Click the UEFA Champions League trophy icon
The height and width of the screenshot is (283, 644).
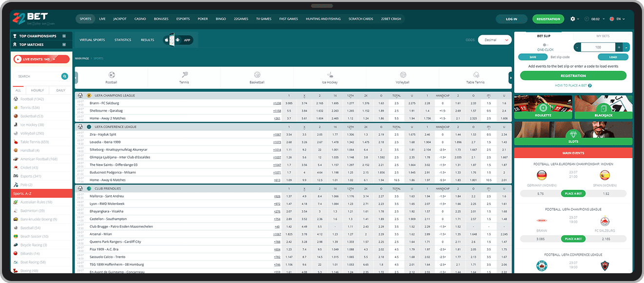point(89,96)
